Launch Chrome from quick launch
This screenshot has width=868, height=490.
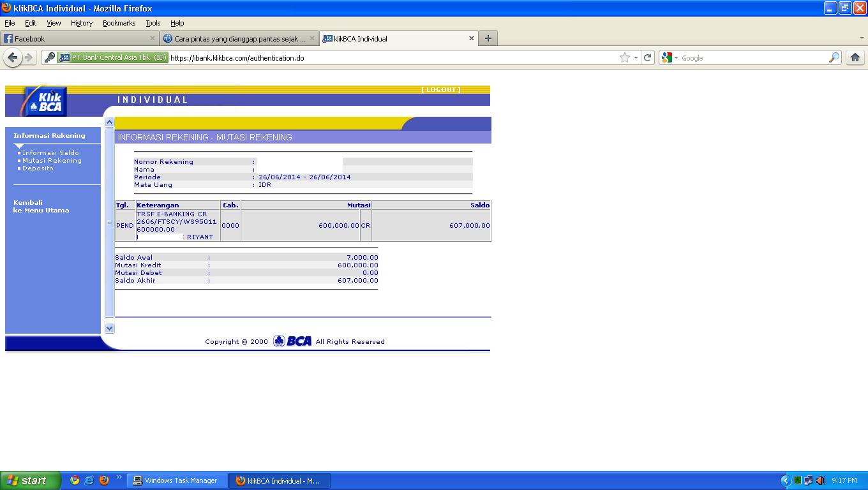[75, 480]
